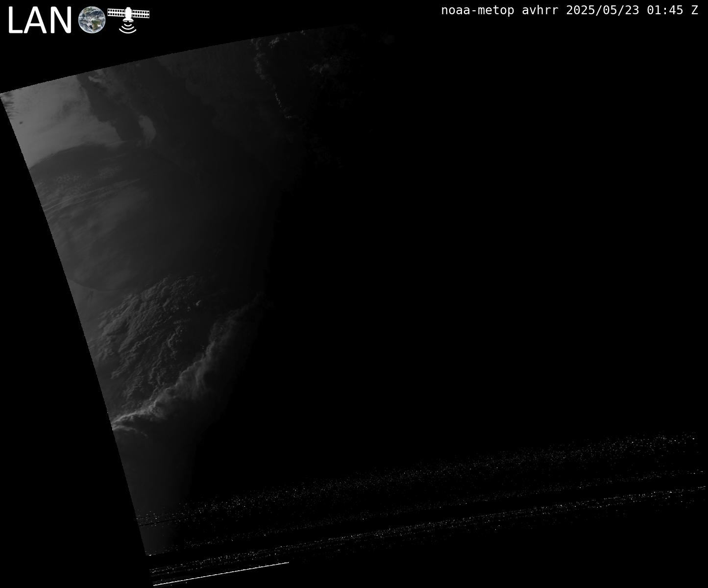
Task: Click the satellite icon in logo
Action: (128, 20)
